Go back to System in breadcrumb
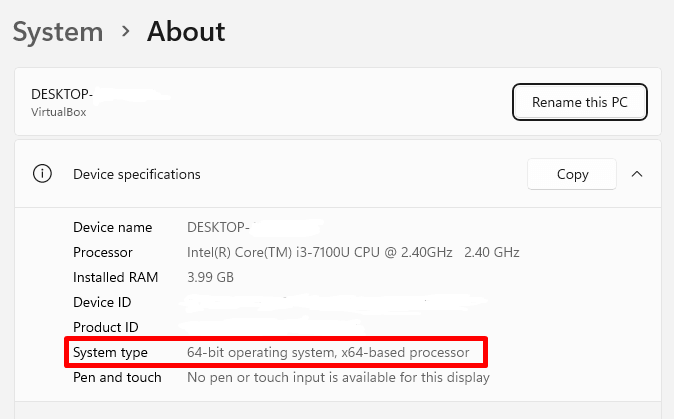This screenshot has width=674, height=419. [x=58, y=32]
